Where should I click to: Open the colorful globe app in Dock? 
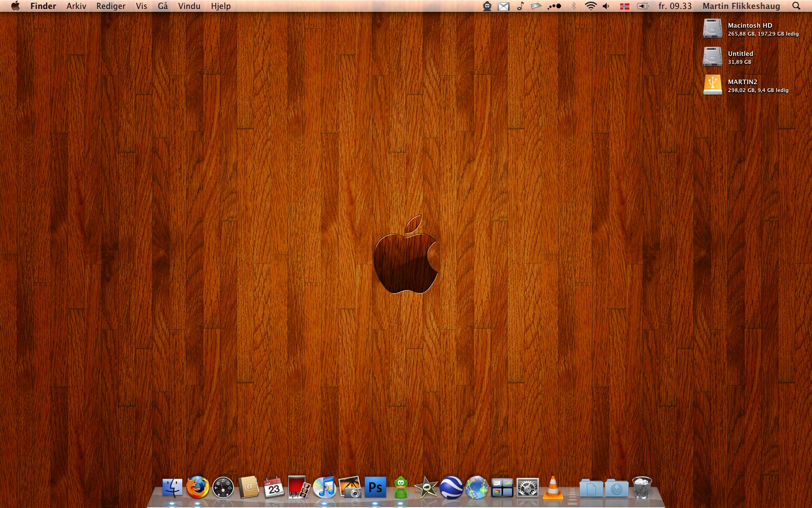click(x=477, y=488)
